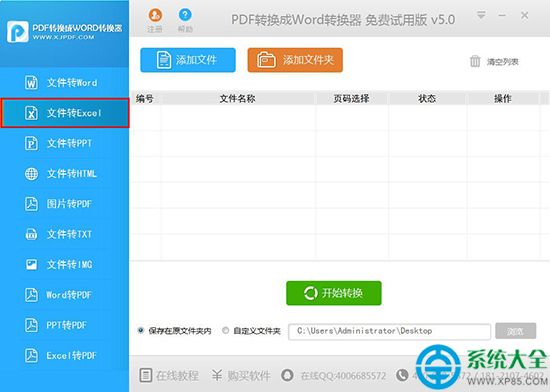Click the Excel转PDF document icon

[x=31, y=355]
